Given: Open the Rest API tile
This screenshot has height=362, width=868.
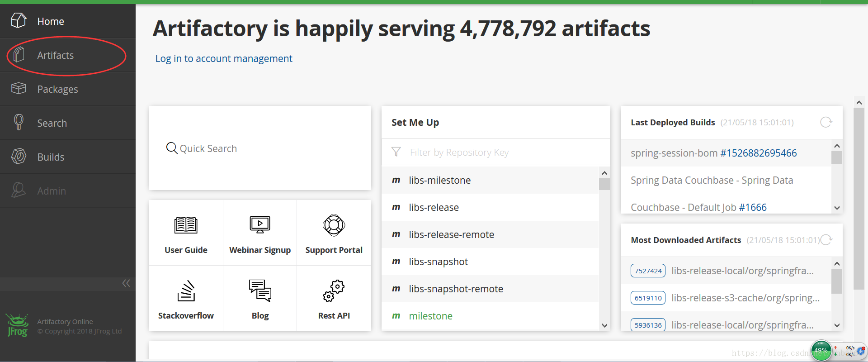Looking at the screenshot, I should coord(334,298).
